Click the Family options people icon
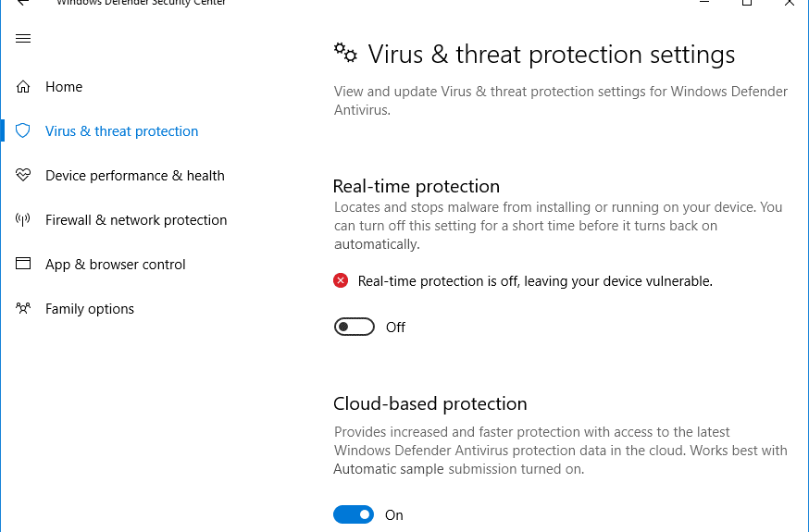 (x=24, y=309)
